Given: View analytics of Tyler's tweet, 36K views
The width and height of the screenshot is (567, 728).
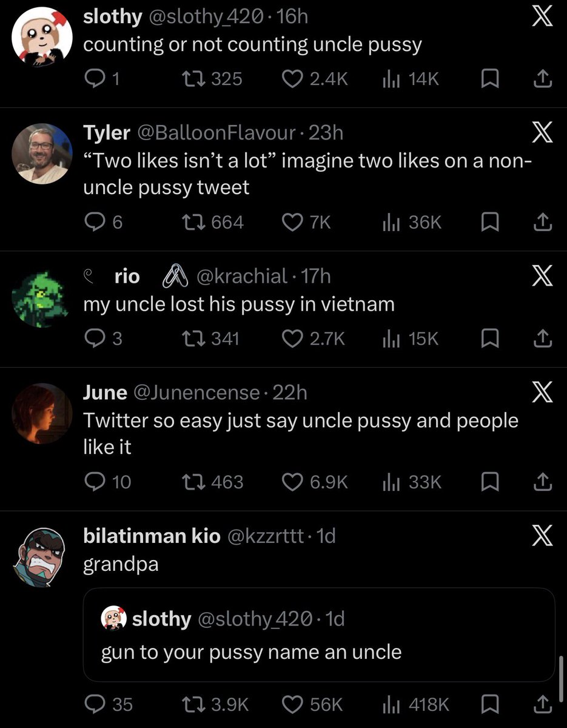Looking at the screenshot, I should pyautogui.click(x=412, y=223).
